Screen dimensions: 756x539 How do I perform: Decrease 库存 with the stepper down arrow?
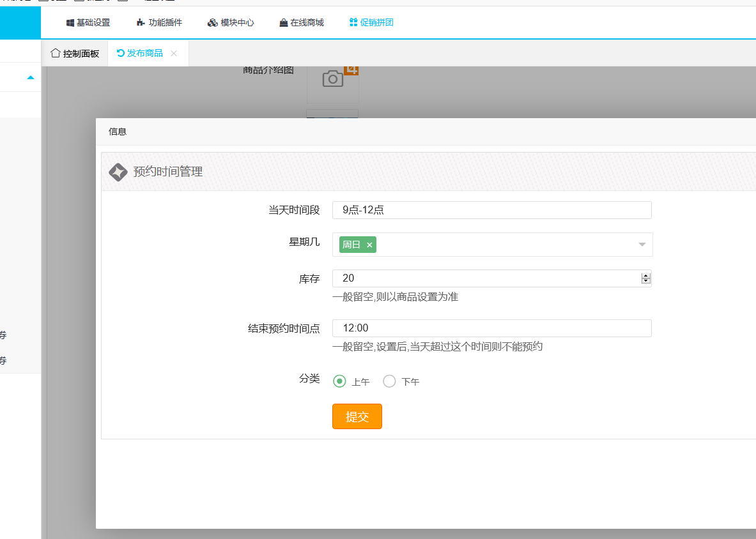pyautogui.click(x=646, y=281)
